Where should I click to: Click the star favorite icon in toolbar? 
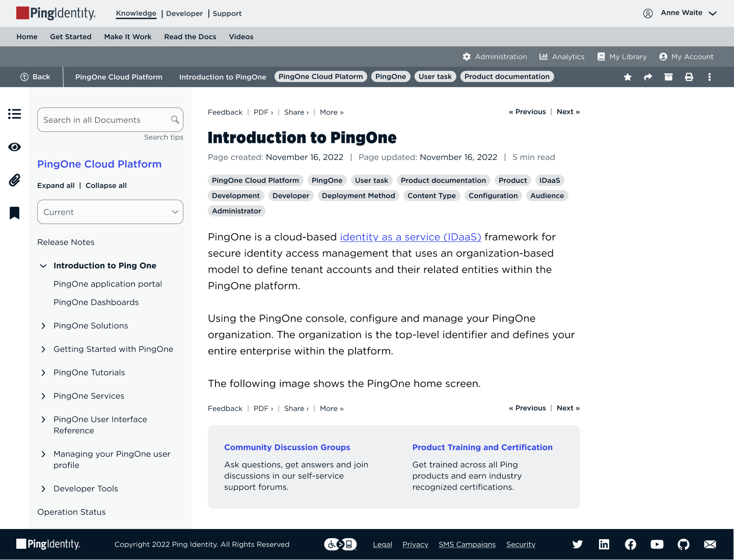pyautogui.click(x=628, y=77)
